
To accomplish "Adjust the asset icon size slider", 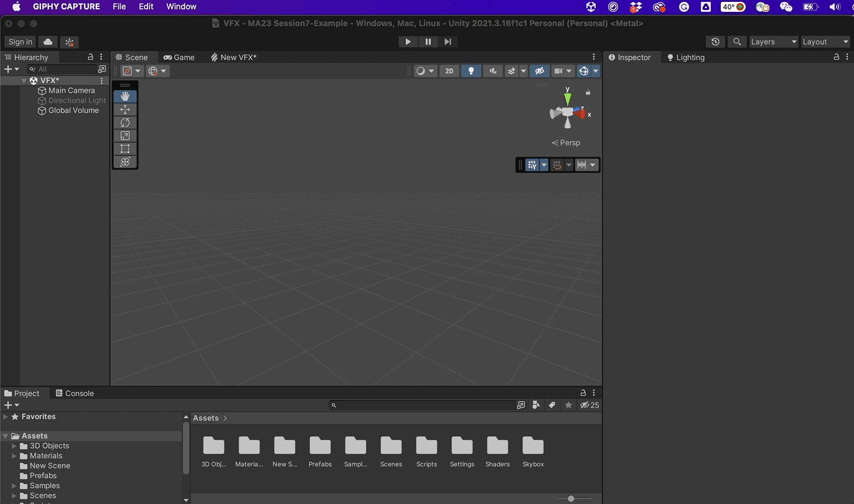I will 571,498.
